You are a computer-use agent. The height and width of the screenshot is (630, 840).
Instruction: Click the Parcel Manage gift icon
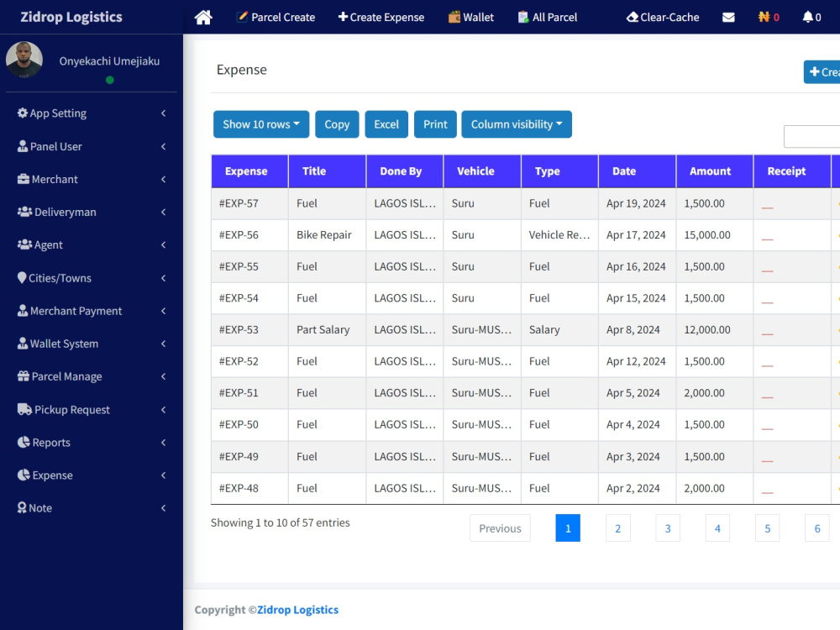tap(23, 376)
